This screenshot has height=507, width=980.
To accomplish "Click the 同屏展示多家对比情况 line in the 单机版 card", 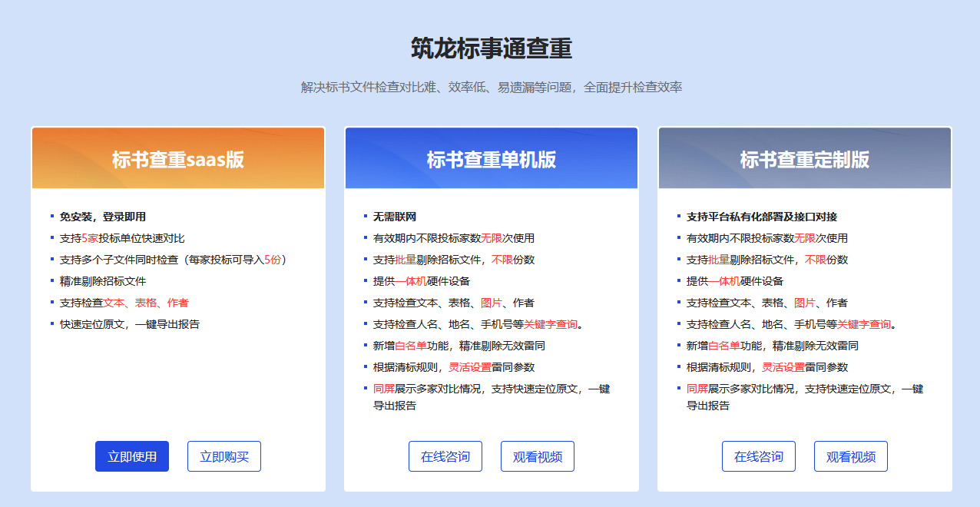I will pos(492,397).
